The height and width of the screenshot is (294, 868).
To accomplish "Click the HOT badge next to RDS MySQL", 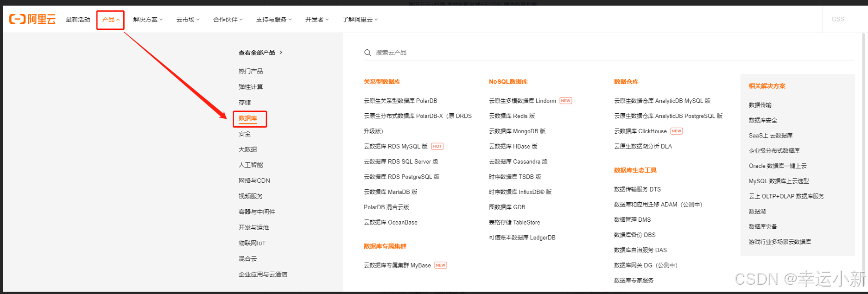I will [437, 146].
